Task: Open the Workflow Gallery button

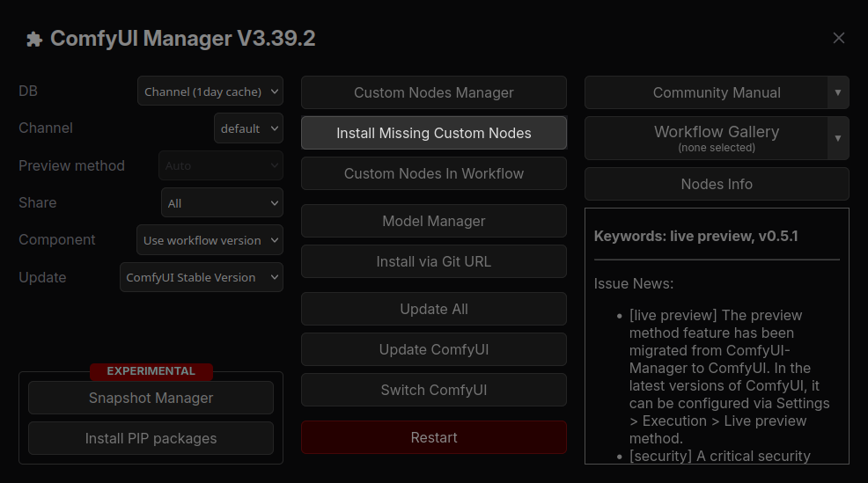Action: 706,138
